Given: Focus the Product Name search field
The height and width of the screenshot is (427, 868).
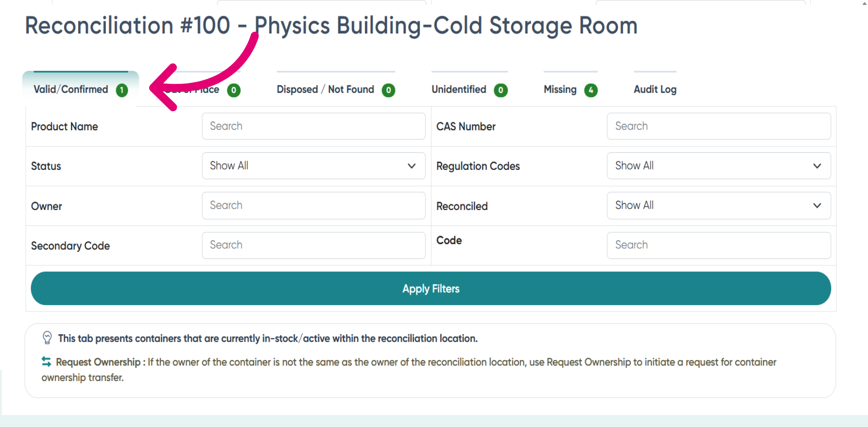Looking at the screenshot, I should [314, 126].
